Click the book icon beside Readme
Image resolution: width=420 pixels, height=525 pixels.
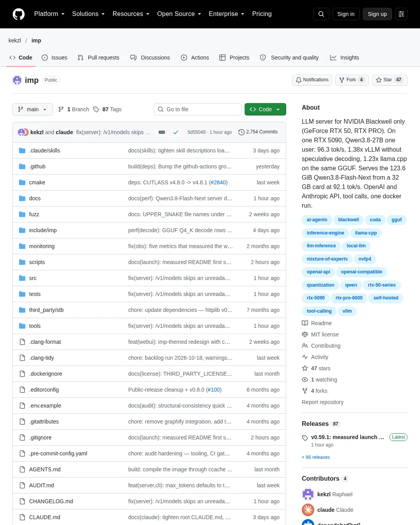pos(305,323)
